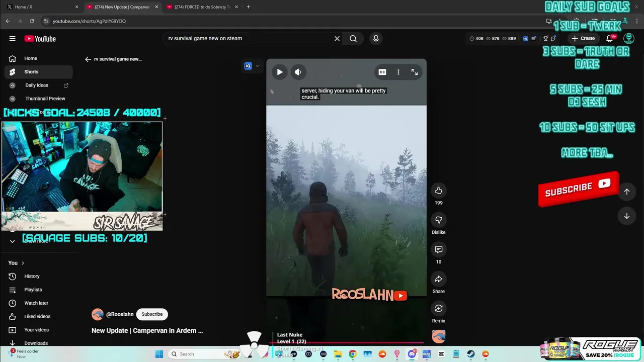Open Shorts in the sidebar
This screenshot has width=644, height=362.
(38, 72)
